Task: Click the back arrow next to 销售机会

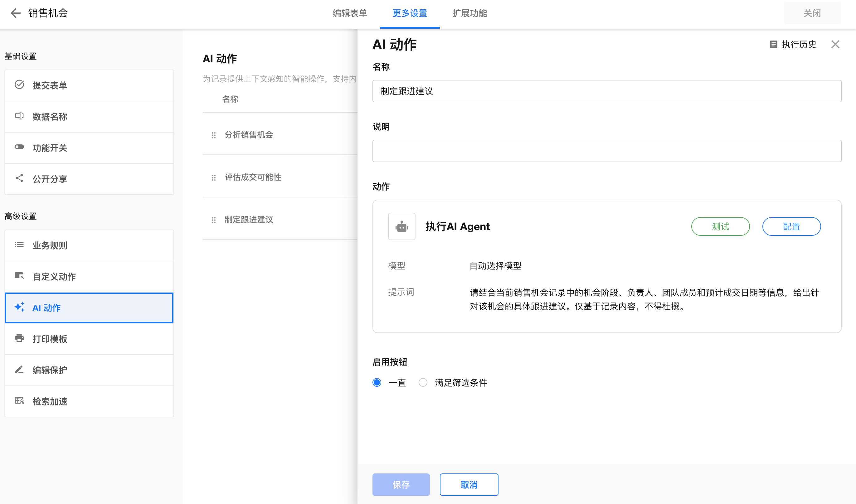Action: [15, 13]
